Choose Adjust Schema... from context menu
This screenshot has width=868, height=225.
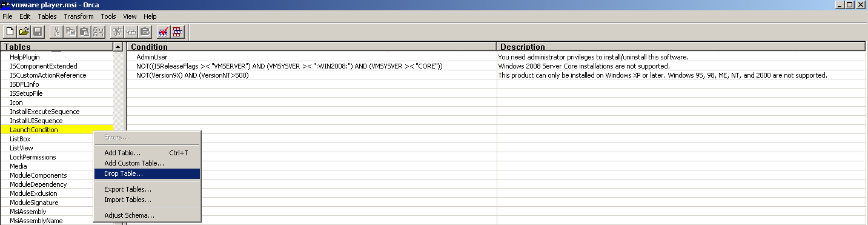point(147,215)
